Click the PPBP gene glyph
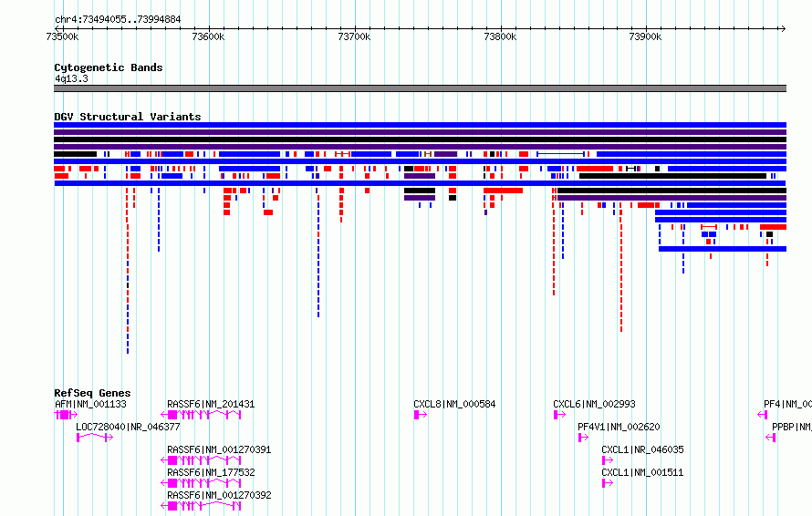Viewport: 812px width, 516px height. 771,438
